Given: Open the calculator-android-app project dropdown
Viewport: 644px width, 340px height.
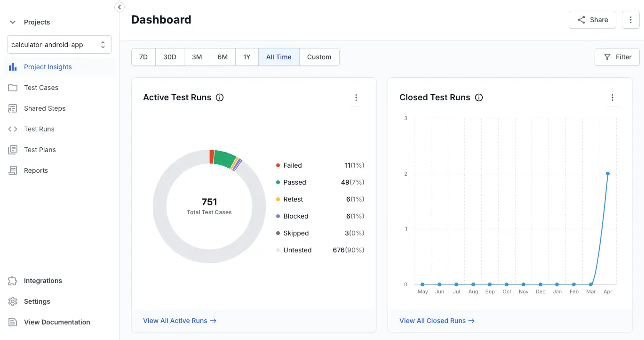Looking at the screenshot, I should coord(59,45).
